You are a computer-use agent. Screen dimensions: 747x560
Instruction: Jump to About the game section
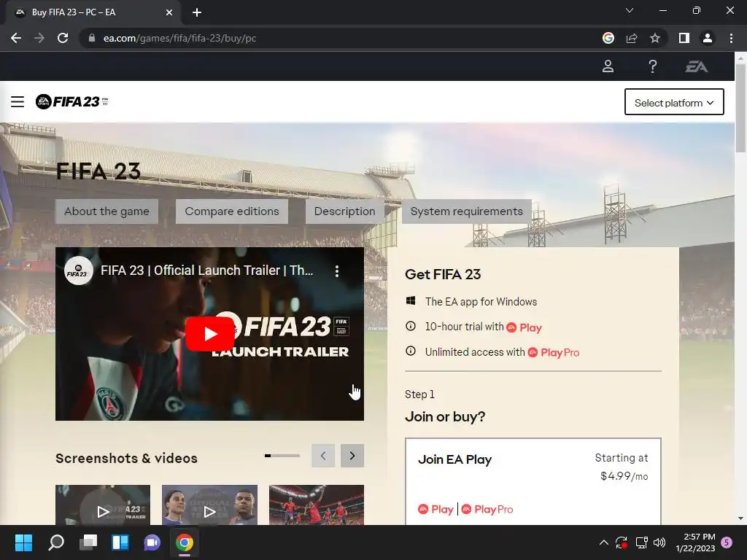tap(107, 211)
